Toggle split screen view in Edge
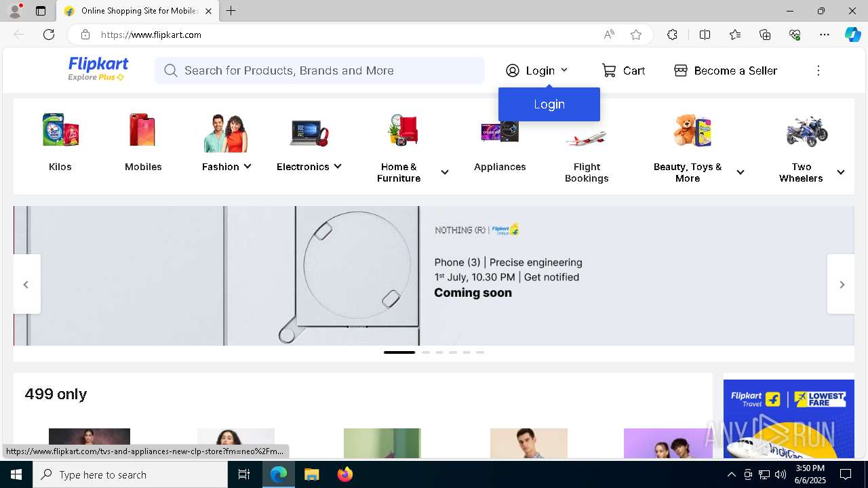Screen dimensions: 868x488 pos(705,35)
